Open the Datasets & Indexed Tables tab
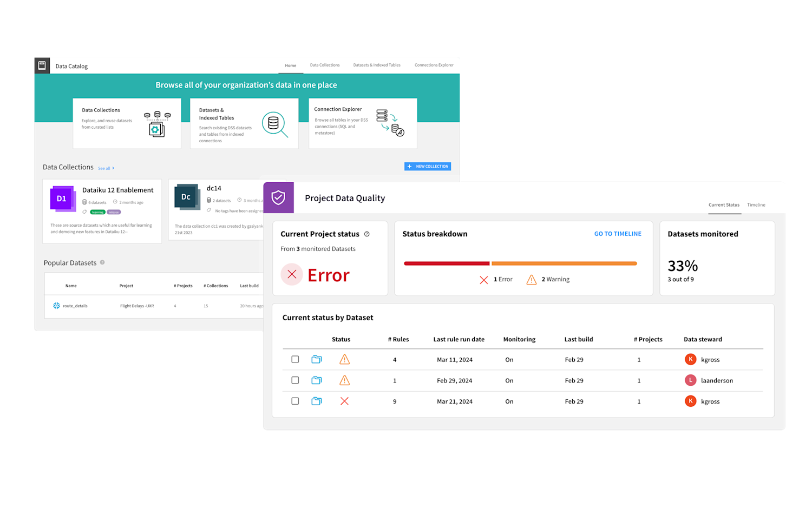The height and width of the screenshot is (515, 812). click(x=377, y=65)
